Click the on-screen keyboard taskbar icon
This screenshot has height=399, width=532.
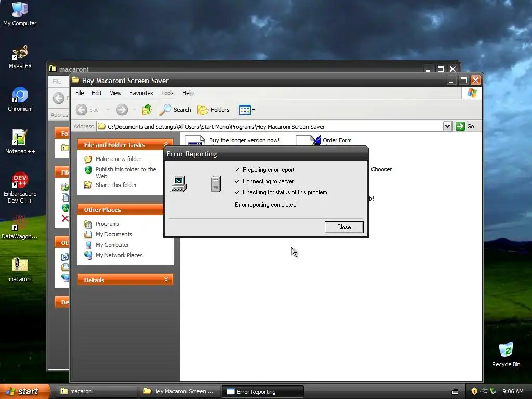pos(455,392)
